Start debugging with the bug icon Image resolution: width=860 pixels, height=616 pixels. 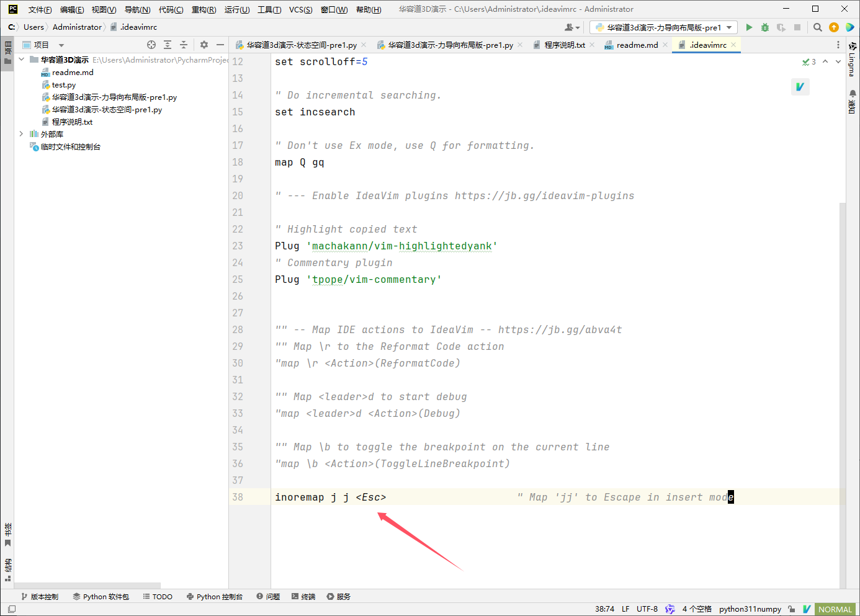pos(765,27)
